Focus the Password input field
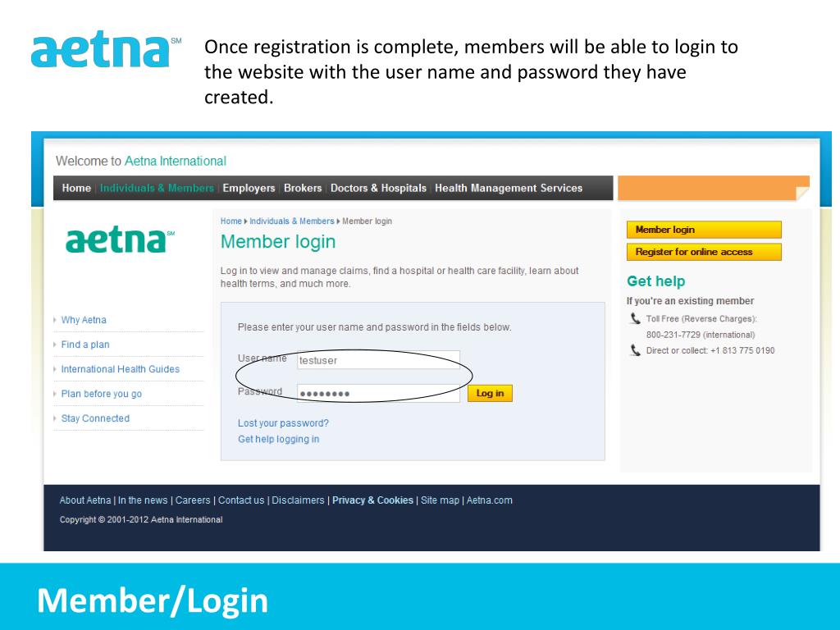The image size is (840, 630). (378, 393)
